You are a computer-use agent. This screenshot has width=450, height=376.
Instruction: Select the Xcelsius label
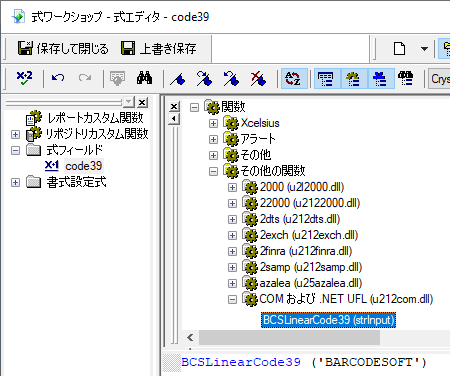pyautogui.click(x=260, y=123)
